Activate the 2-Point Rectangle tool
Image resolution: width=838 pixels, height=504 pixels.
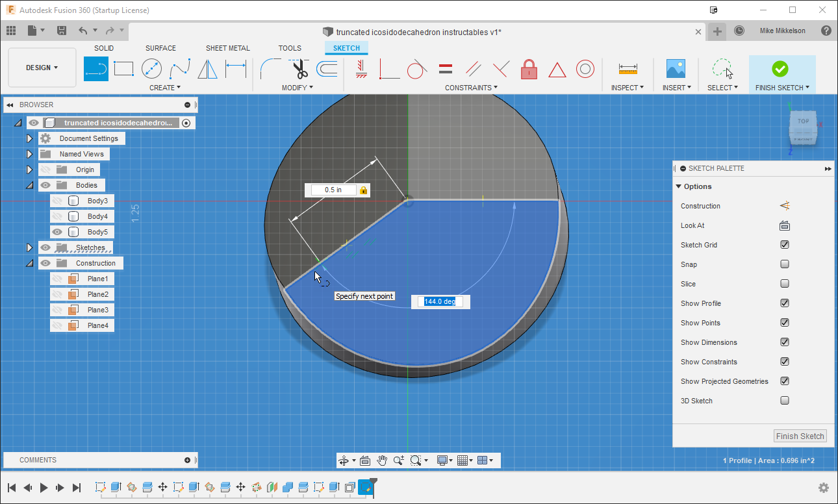[123, 68]
